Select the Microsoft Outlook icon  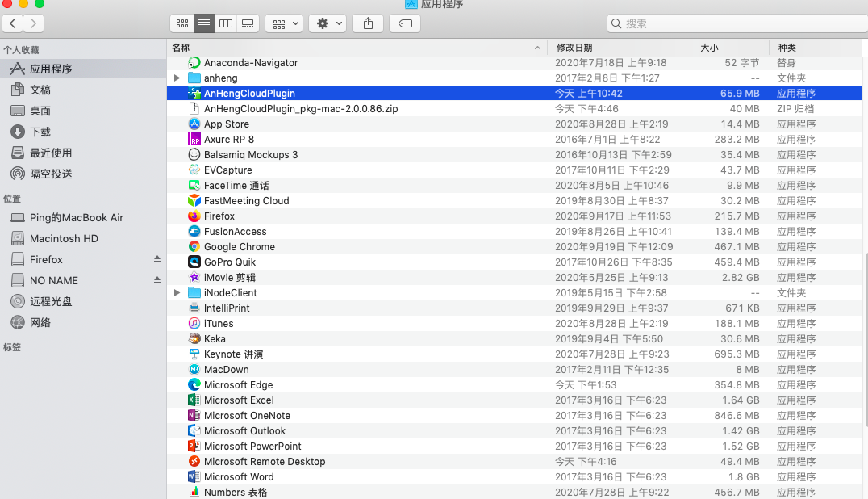tap(194, 430)
